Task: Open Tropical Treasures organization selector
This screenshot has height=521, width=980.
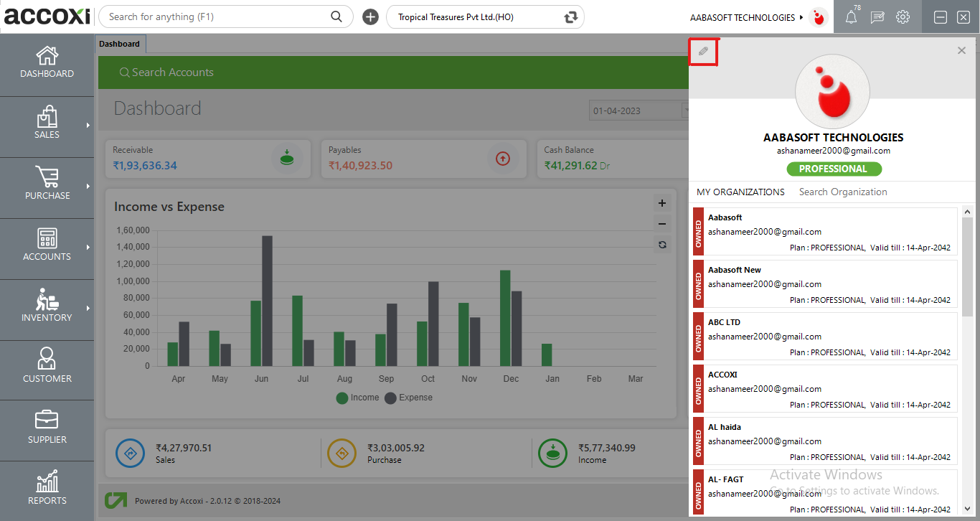Action: pyautogui.click(x=485, y=17)
